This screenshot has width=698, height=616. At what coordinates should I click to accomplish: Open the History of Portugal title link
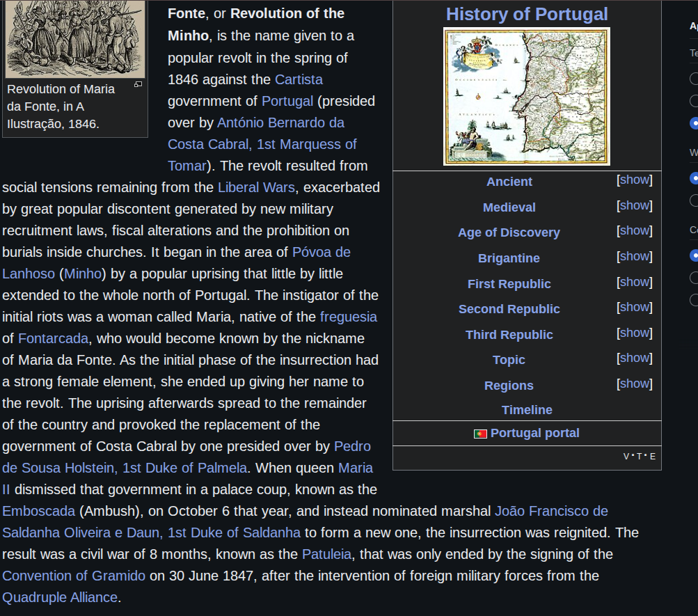coord(527,14)
